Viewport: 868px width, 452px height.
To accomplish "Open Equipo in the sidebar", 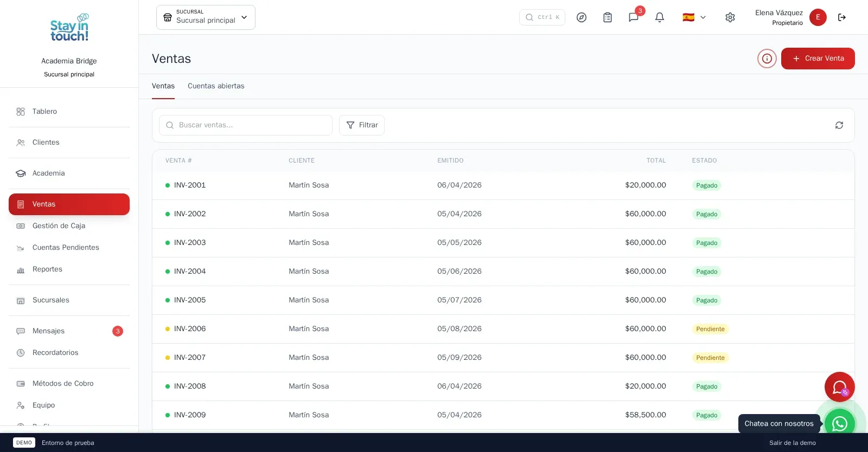I will 69,405.
